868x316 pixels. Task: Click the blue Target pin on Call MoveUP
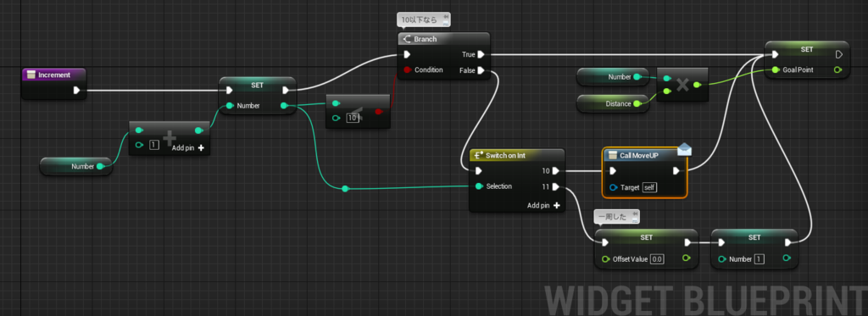click(x=613, y=187)
